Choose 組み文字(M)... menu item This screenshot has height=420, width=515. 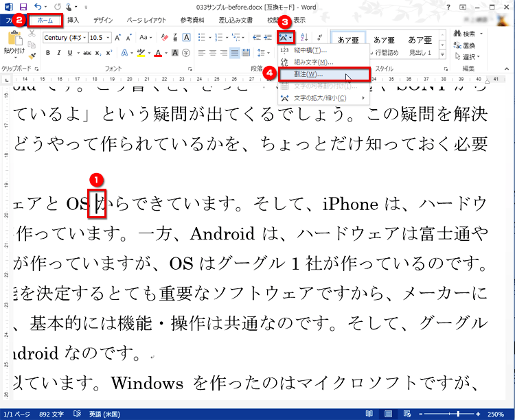(324, 62)
